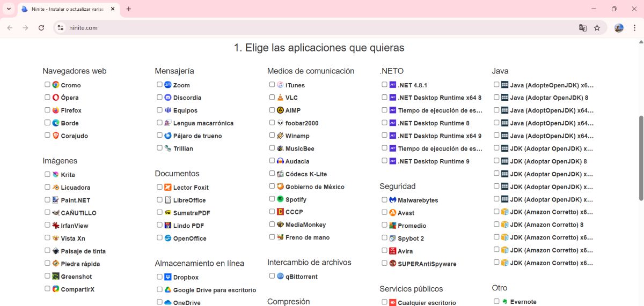Reload the Ninite page
The width and height of the screenshot is (644, 306).
coord(41,28)
